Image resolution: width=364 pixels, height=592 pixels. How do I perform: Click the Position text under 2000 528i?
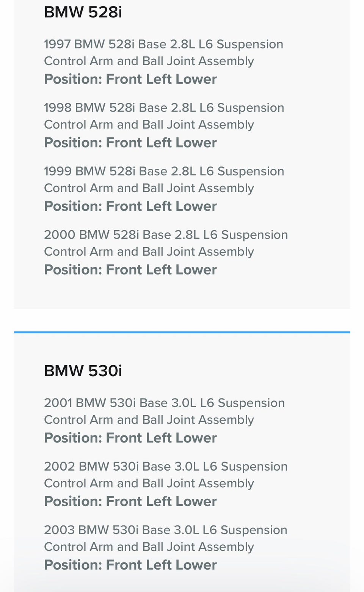coord(130,270)
